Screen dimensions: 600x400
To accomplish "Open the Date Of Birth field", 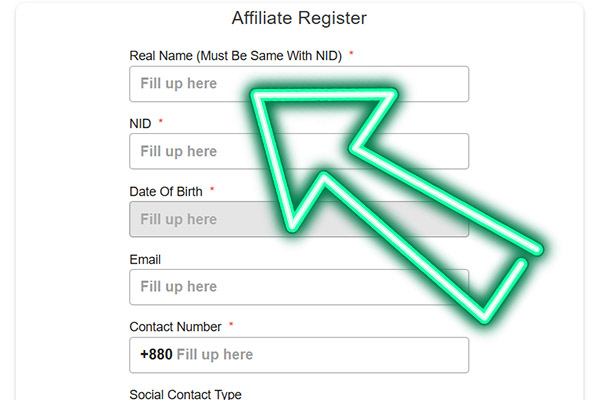I will click(190, 220).
